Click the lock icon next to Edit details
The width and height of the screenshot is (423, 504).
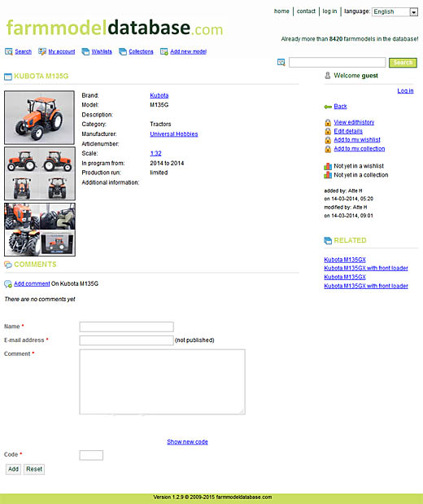[x=328, y=131]
